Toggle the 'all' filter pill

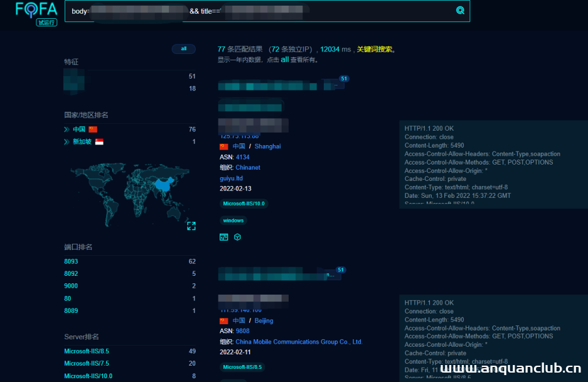(x=184, y=48)
